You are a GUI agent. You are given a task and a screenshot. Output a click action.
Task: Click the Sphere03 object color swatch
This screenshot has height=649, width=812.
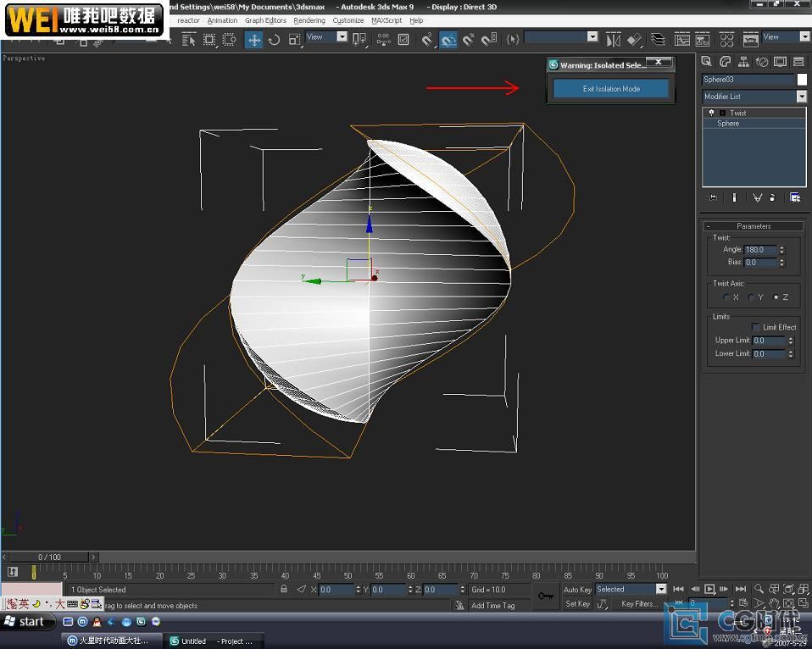point(802,79)
